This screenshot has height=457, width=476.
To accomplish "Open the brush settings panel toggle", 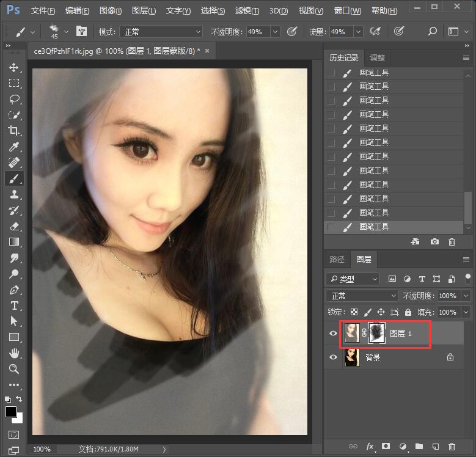I will (81, 31).
